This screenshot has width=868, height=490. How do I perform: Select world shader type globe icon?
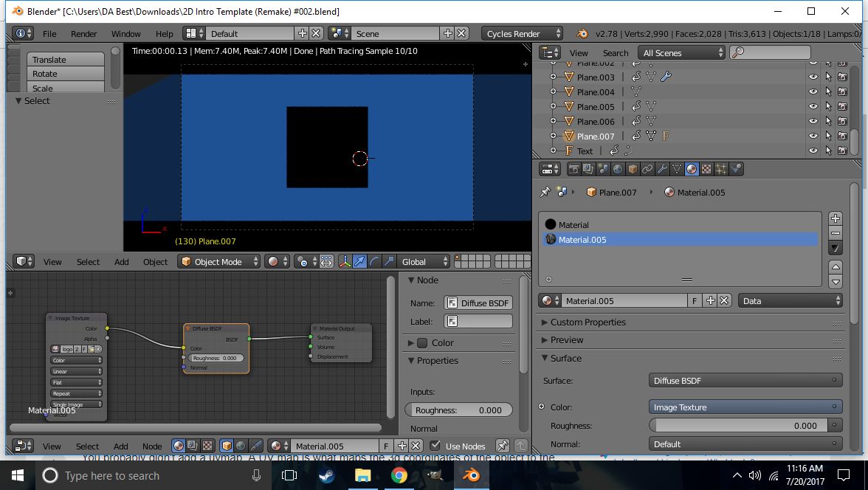241,446
